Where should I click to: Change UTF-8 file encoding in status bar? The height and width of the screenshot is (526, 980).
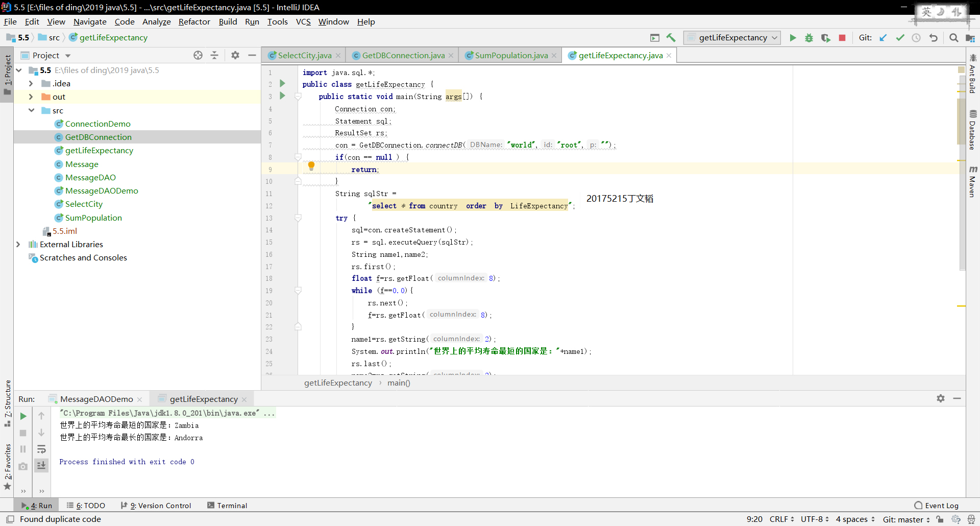pyautogui.click(x=815, y=519)
